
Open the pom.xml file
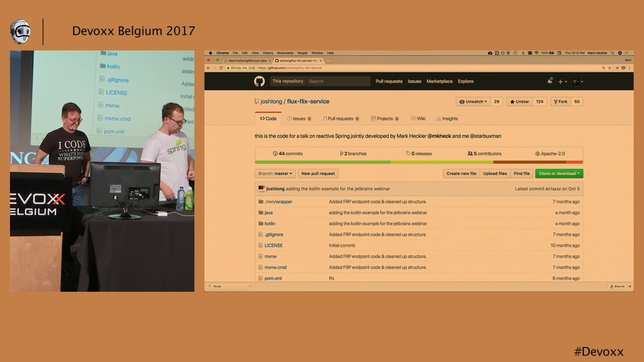pyautogui.click(x=273, y=279)
